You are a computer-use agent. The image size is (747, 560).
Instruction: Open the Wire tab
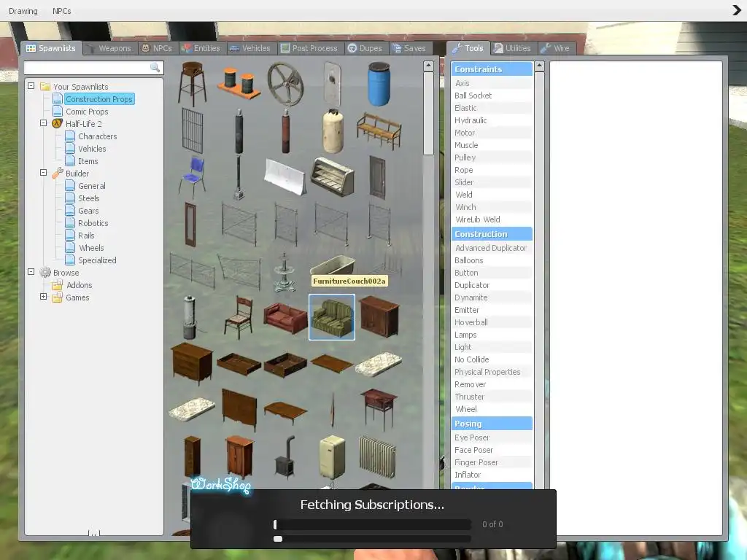tap(555, 48)
